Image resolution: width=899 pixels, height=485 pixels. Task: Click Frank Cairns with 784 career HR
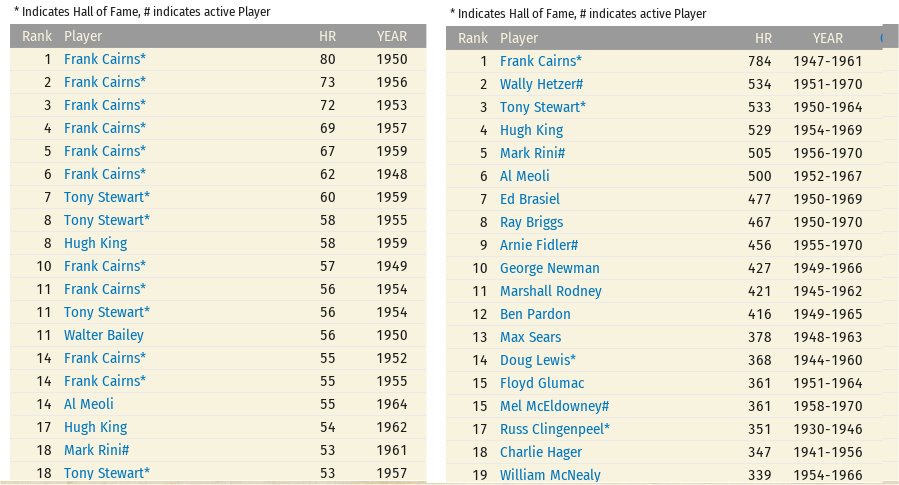click(540, 61)
